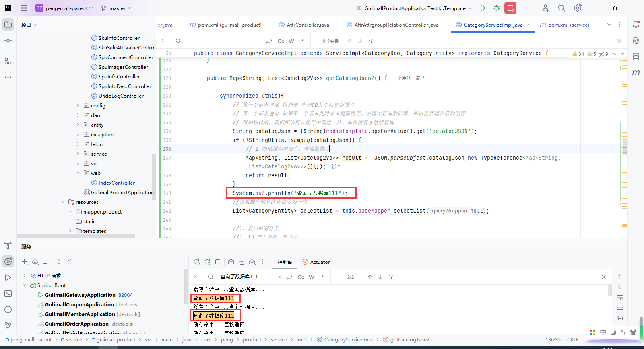Switch to pom.xml (service) tab
Screen dimensions: 644x349
point(565,25)
